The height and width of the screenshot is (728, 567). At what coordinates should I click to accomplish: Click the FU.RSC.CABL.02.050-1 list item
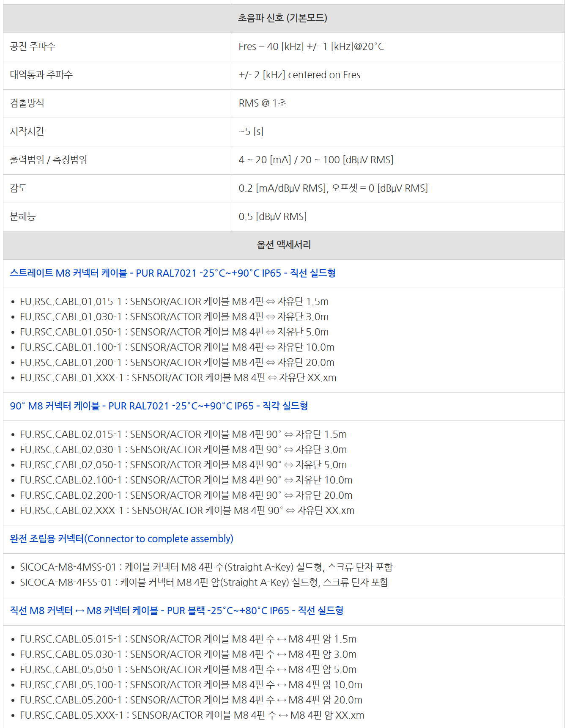click(183, 465)
